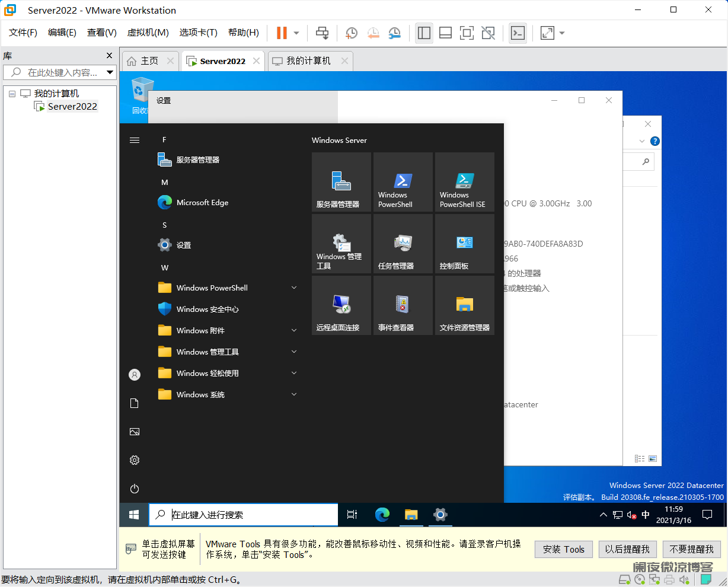The height and width of the screenshot is (587, 728).
Task: Open the 控制面板 tile
Action: [x=464, y=243]
